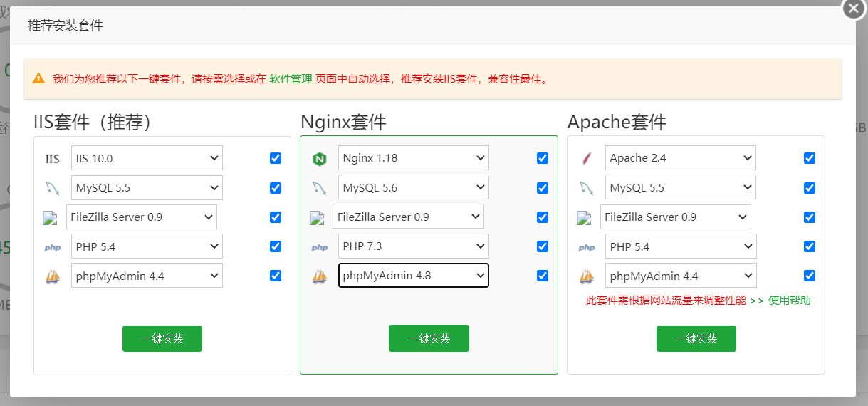This screenshot has width=868, height=406.
Task: Click the Apache feather icon
Action: pyautogui.click(x=587, y=159)
